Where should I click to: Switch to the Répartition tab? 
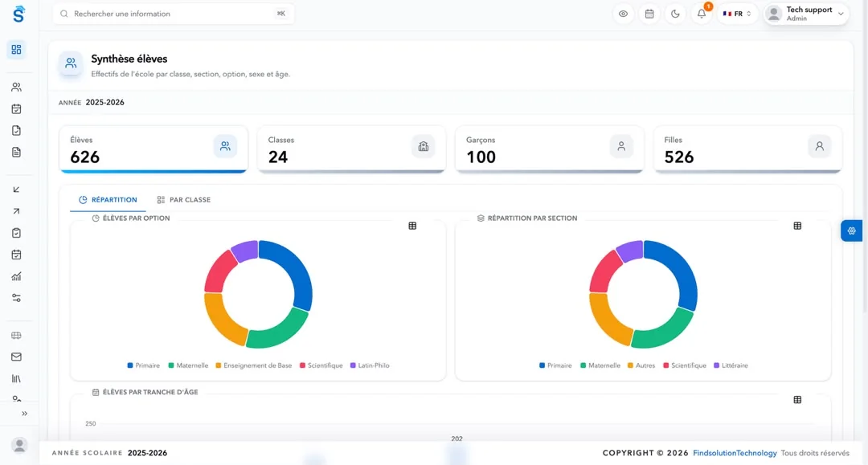coord(108,200)
